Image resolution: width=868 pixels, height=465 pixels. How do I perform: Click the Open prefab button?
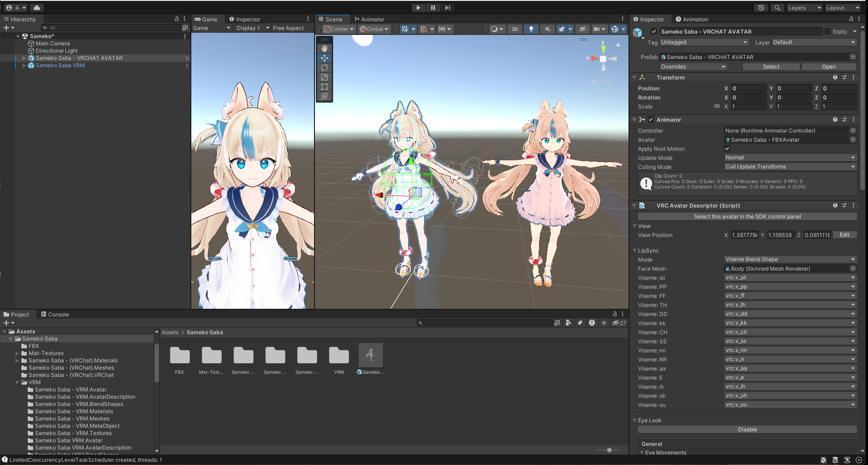pyautogui.click(x=829, y=67)
